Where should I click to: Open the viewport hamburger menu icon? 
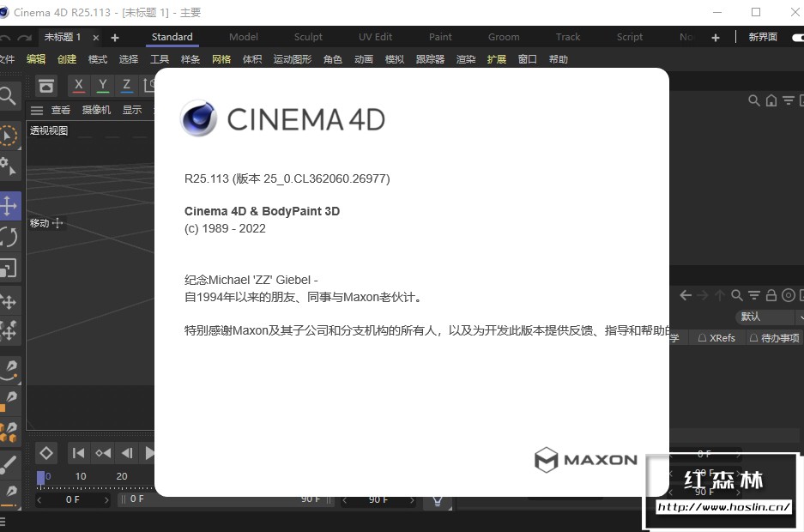[36, 110]
